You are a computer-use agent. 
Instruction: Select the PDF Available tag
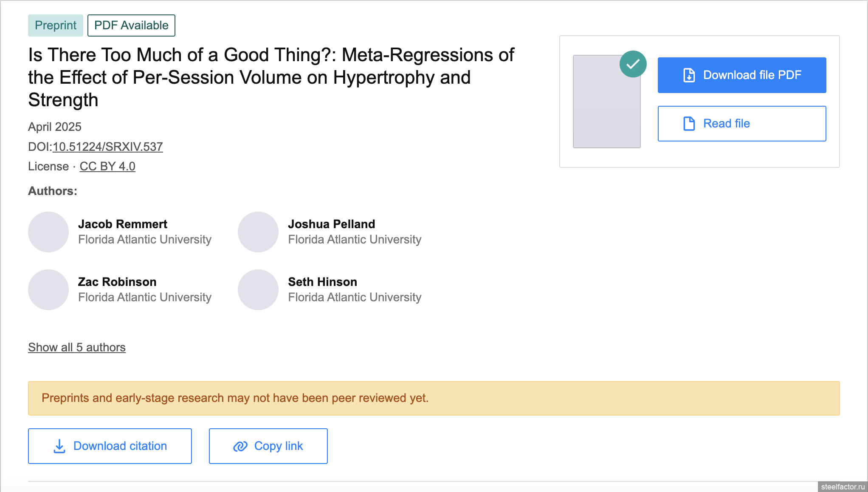point(131,25)
